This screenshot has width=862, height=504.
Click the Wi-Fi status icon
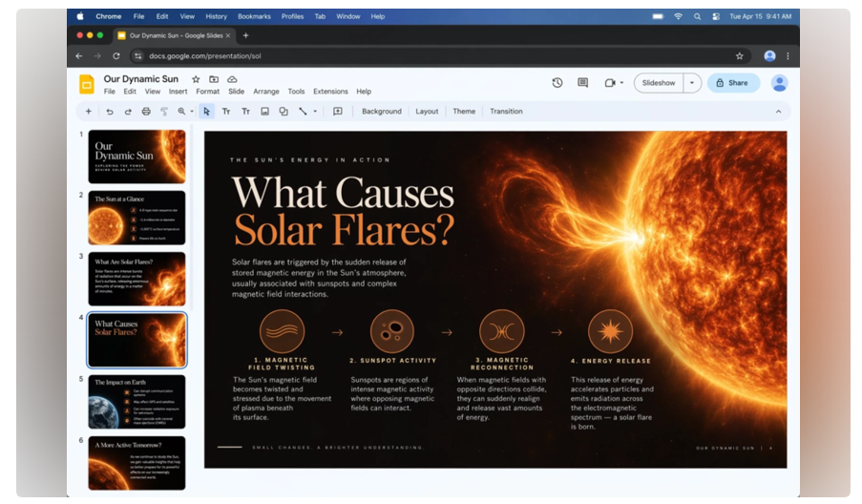(679, 16)
